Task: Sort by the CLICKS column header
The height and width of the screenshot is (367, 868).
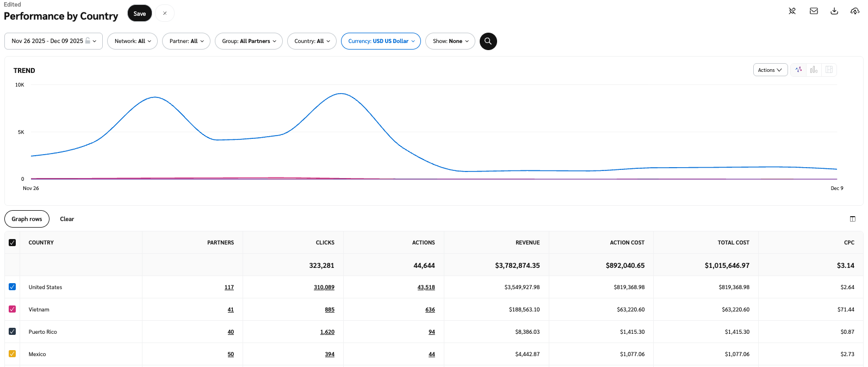Action: pyautogui.click(x=325, y=243)
